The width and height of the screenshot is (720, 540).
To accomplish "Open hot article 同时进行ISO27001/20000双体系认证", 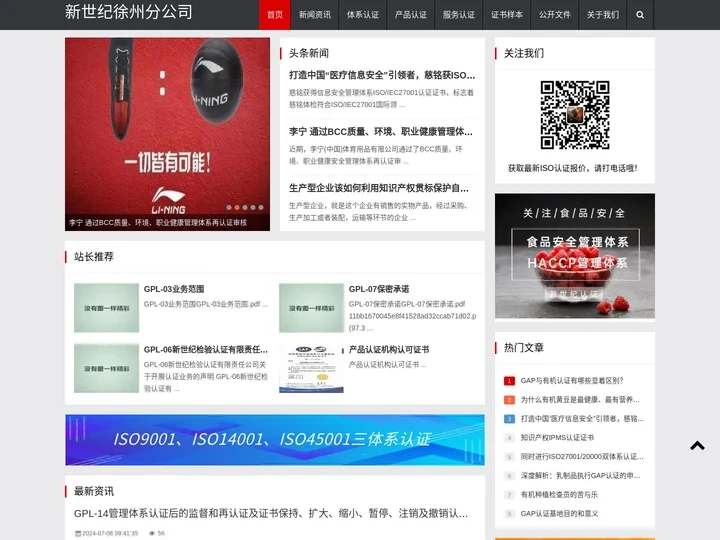I will tap(582, 456).
